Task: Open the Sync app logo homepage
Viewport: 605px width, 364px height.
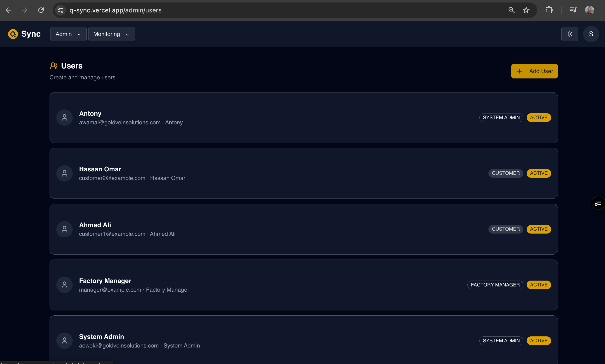Action: tap(24, 34)
